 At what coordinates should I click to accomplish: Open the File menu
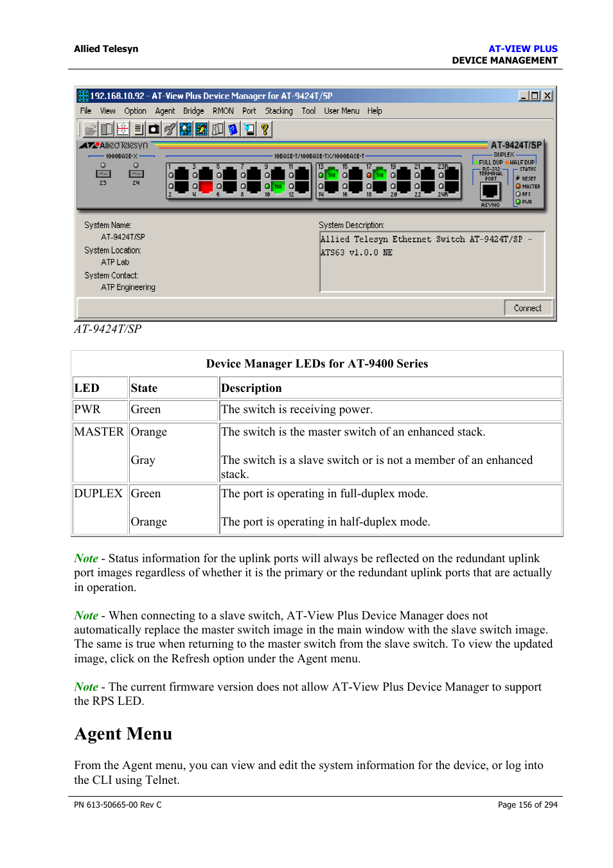click(85, 111)
